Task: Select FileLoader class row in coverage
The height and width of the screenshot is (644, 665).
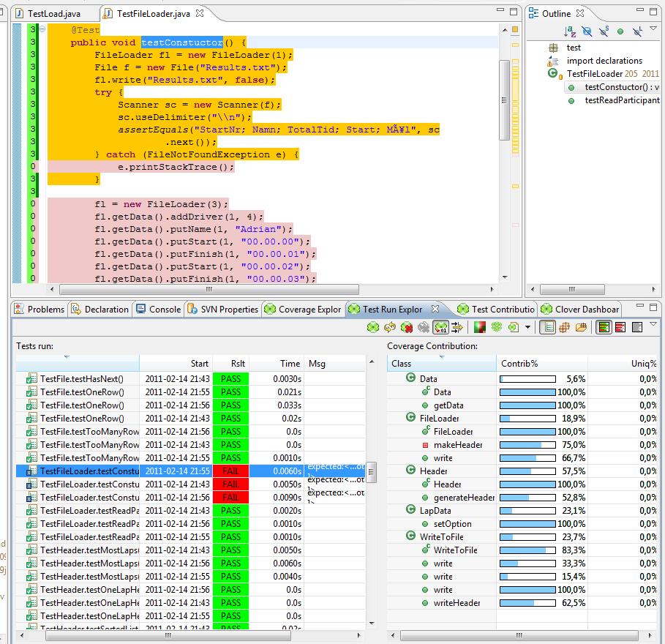Action: [522, 419]
